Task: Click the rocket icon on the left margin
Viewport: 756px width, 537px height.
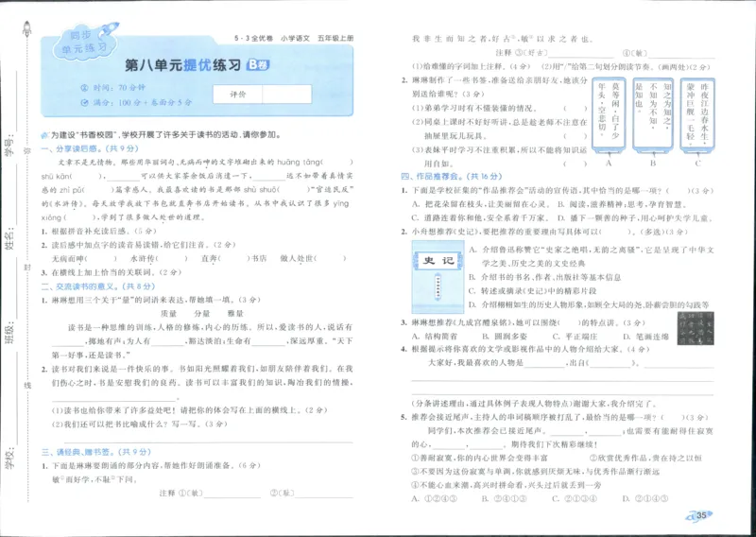Action: [27, 29]
